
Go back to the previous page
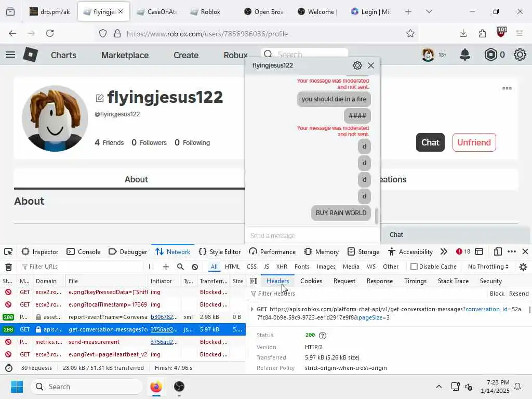[x=12, y=33]
